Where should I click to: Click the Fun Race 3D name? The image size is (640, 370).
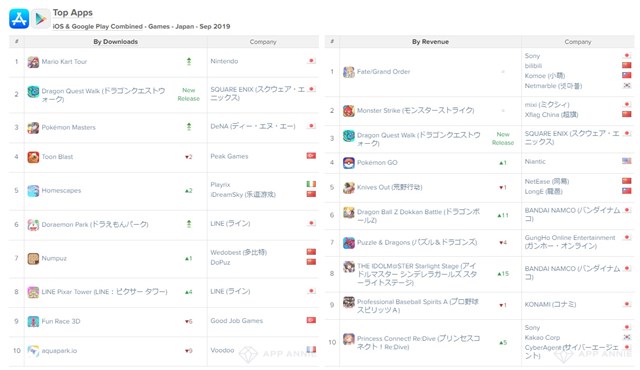pyautogui.click(x=61, y=321)
